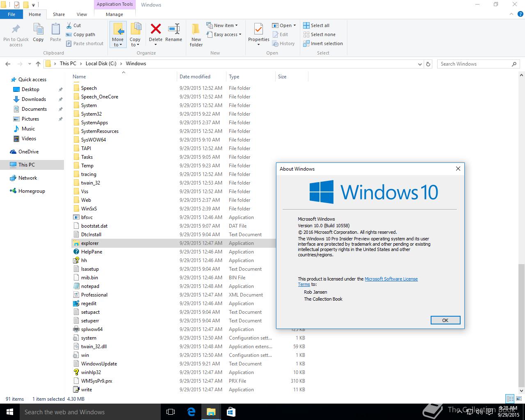This screenshot has width=525, height=420.
Task: Select the regedit application file
Action: click(89, 304)
